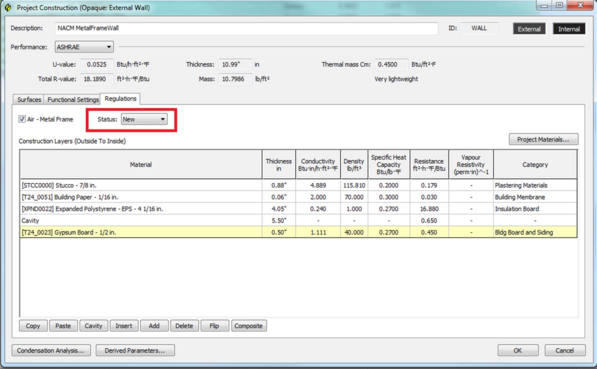Viewport: 597px width, 369px height.
Task: Open the Status dropdown showing New
Action: coord(144,119)
